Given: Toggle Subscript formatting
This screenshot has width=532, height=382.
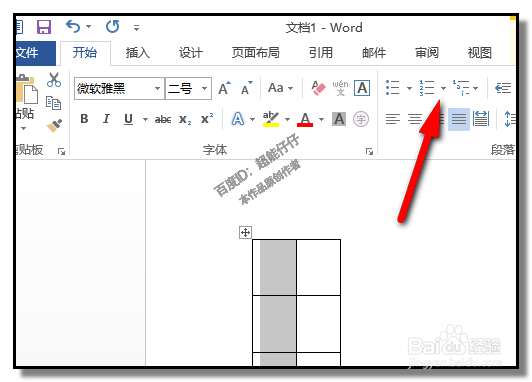Looking at the screenshot, I should coord(185,119).
